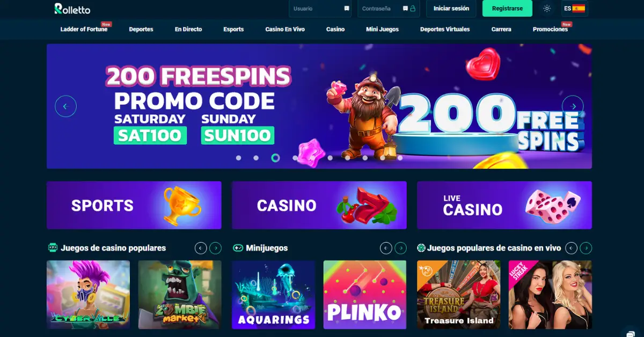Focus the Usuario input field
The width and height of the screenshot is (644, 337).
[320, 9]
